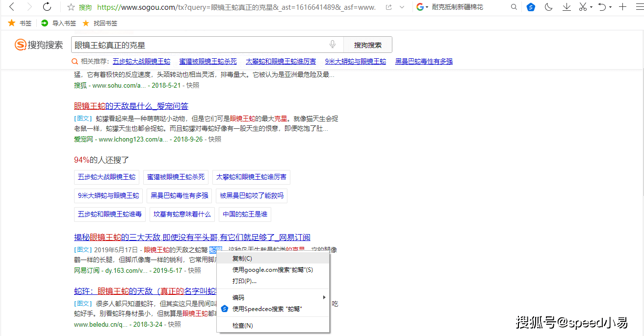Viewport: 644px width, 336px height.
Task: Click the 坟墓有蛇意味着什么 suggestion box
Action: [x=182, y=214]
